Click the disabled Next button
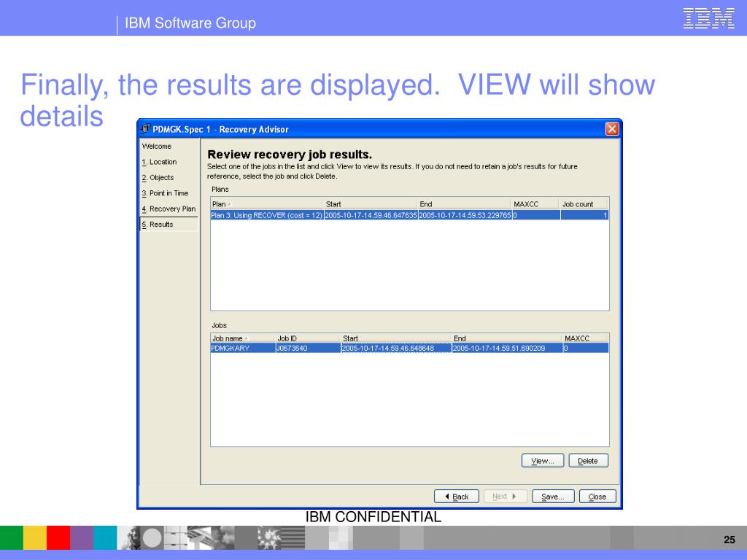Viewport: 747px width, 560px height. click(x=505, y=496)
